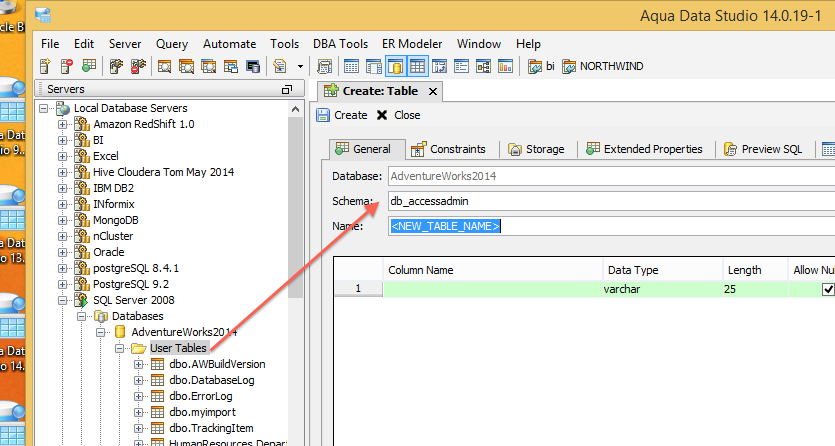Expand the Amazon RedShift 1.0 node
Image resolution: width=835 pixels, height=446 pixels.
[63, 125]
